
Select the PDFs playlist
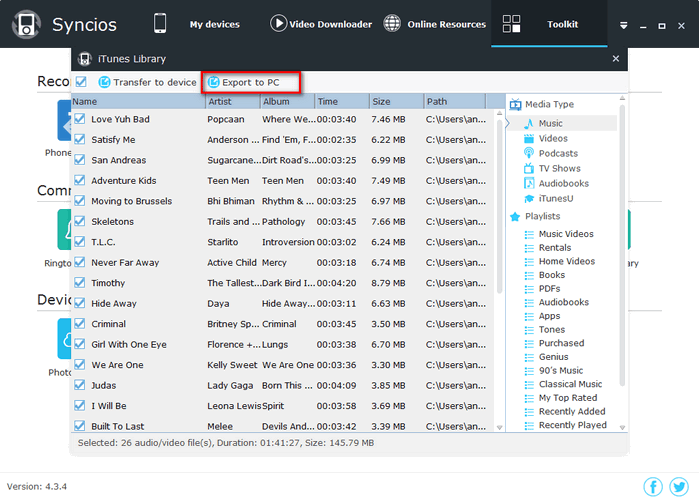click(549, 289)
